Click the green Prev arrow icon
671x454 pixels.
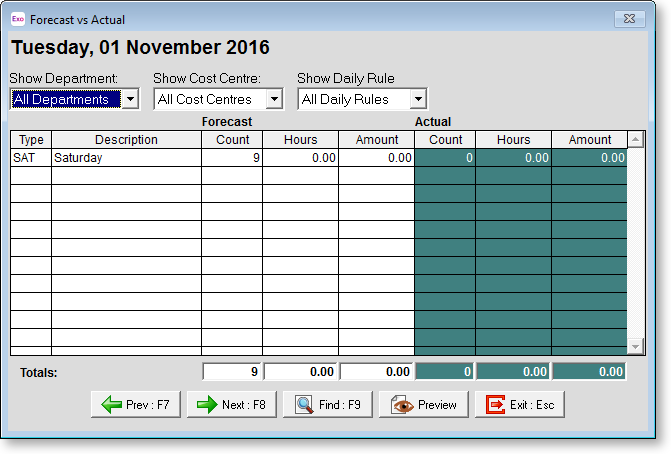pos(108,405)
